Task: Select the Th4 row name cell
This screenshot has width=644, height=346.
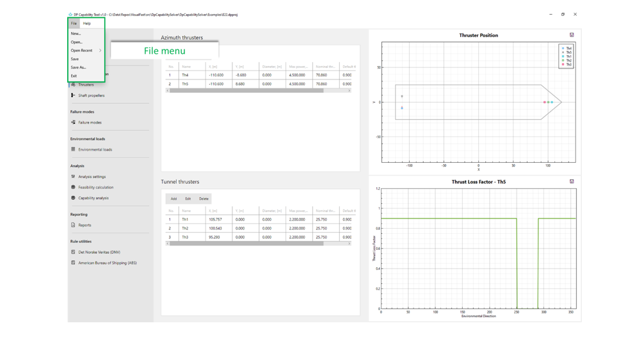Action: (x=192, y=75)
